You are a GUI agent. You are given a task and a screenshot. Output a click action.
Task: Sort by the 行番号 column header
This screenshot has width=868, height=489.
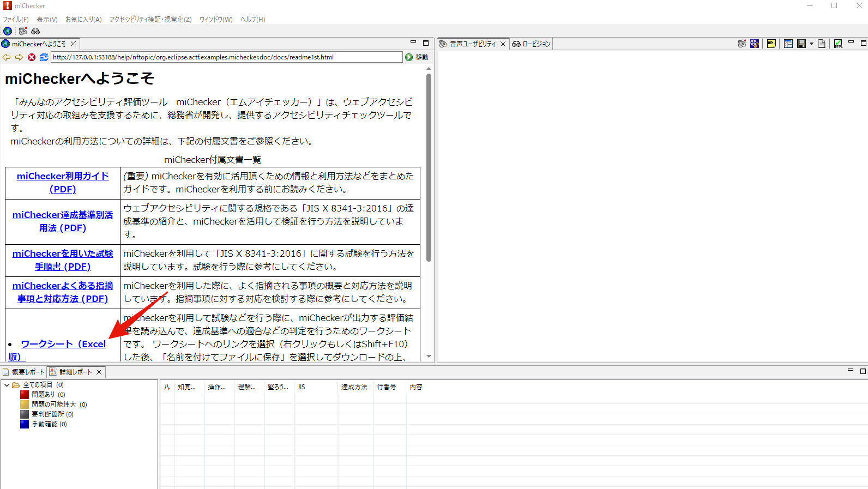[390, 387]
